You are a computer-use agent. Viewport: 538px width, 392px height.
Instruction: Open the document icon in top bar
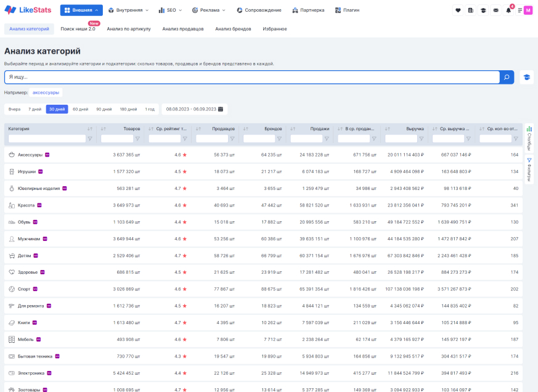click(x=471, y=10)
